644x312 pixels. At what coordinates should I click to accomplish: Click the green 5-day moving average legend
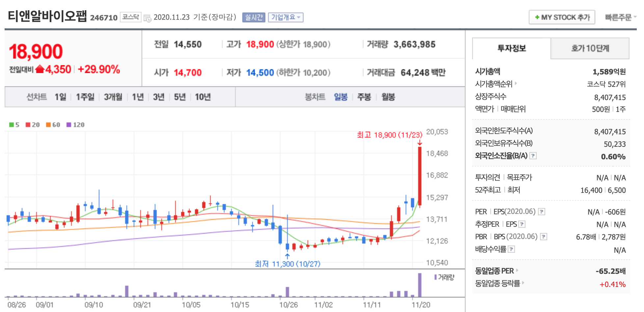tap(14, 125)
